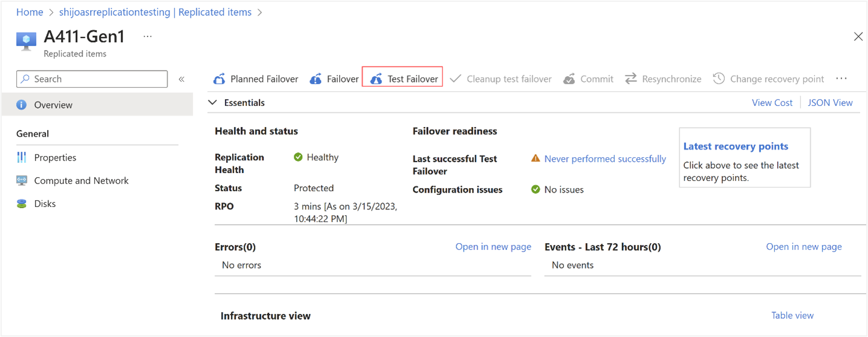Open more options beside A411-Gen1 title
Image resolution: width=868 pixels, height=337 pixels.
click(147, 37)
